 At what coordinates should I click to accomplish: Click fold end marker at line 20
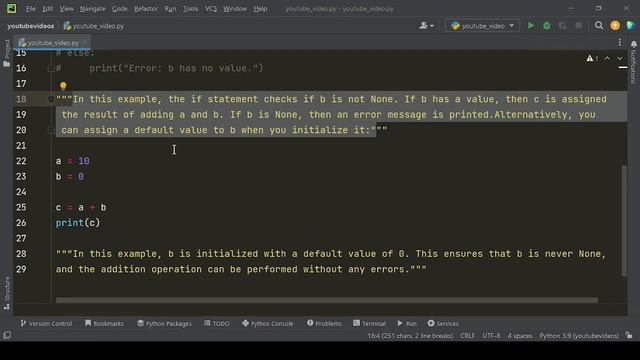(x=51, y=130)
